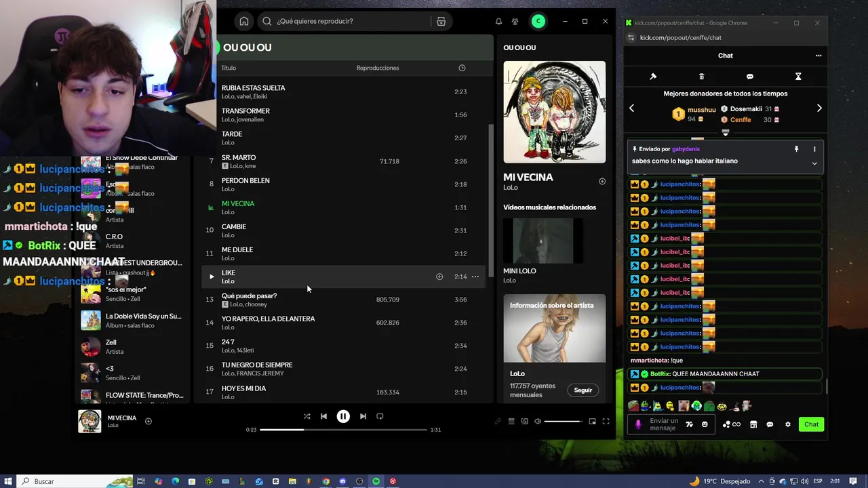Skip to next track
868x488 pixels.
point(363,416)
